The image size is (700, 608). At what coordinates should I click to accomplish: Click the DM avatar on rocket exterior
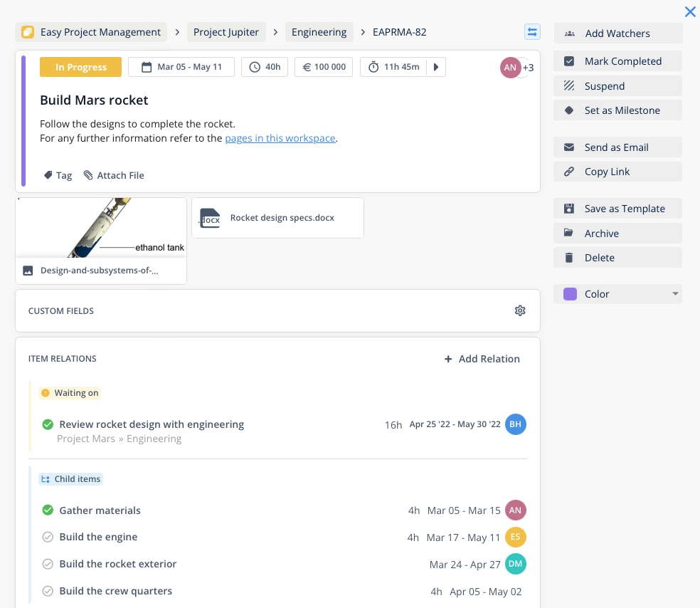516,564
